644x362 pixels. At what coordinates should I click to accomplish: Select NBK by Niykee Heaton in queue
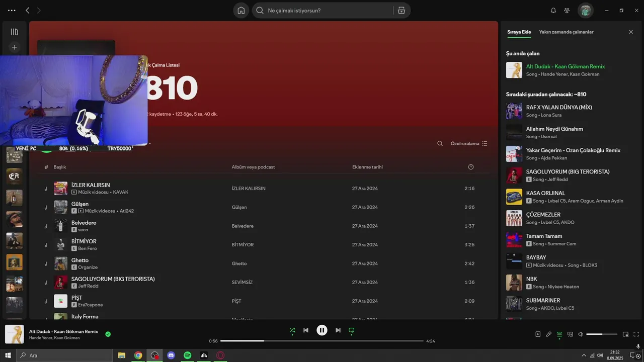coord(570,283)
